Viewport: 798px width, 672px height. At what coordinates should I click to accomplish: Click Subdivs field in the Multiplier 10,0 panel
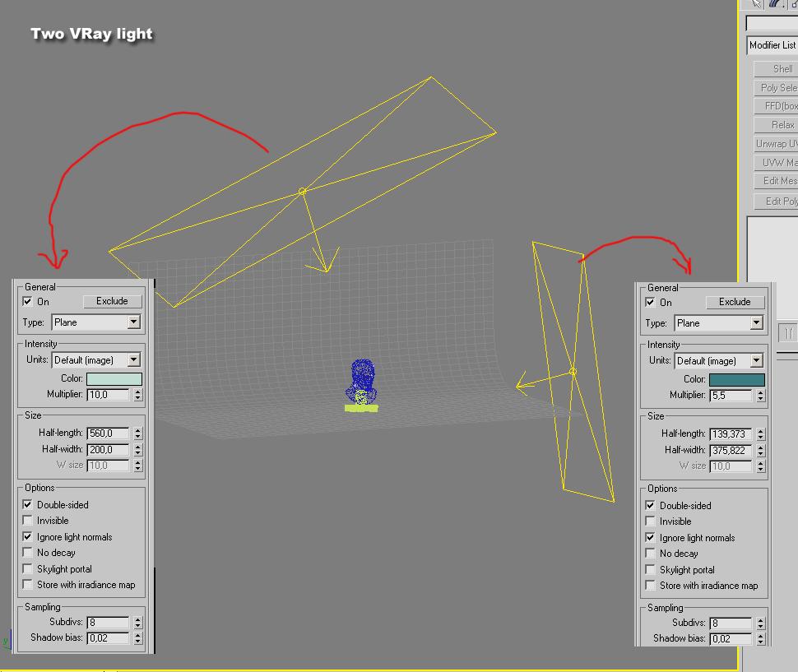109,623
